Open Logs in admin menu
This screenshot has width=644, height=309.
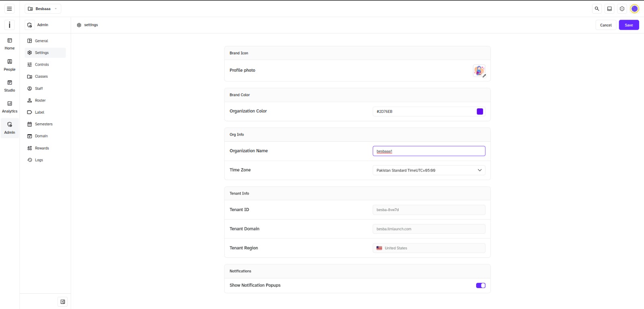(45, 160)
